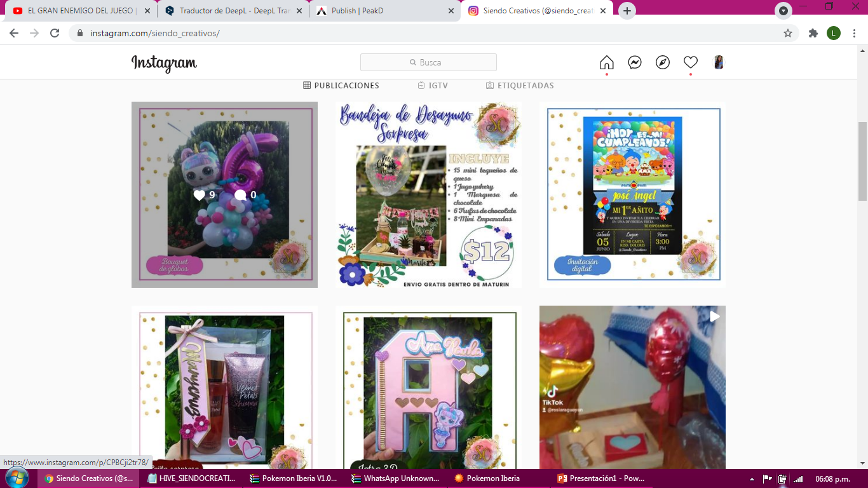Open the activity heart notifications
Image resolution: width=868 pixels, height=488 pixels.
[691, 62]
